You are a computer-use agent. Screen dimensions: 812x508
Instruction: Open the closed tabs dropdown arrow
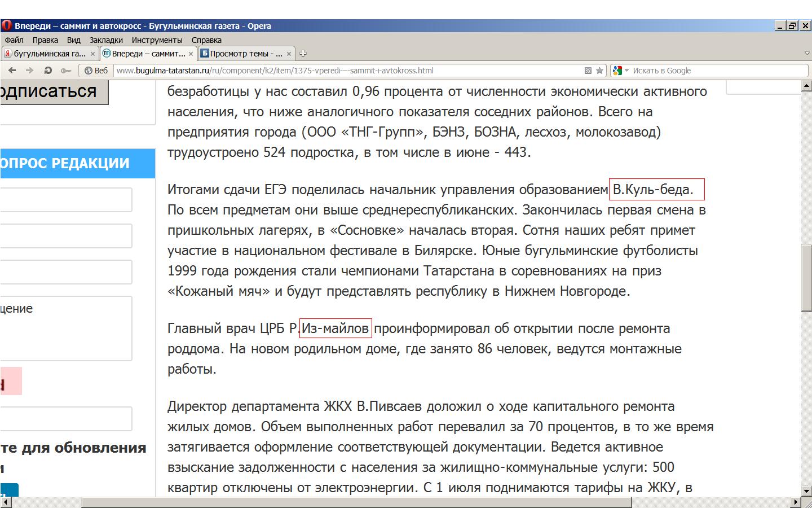[806, 54]
